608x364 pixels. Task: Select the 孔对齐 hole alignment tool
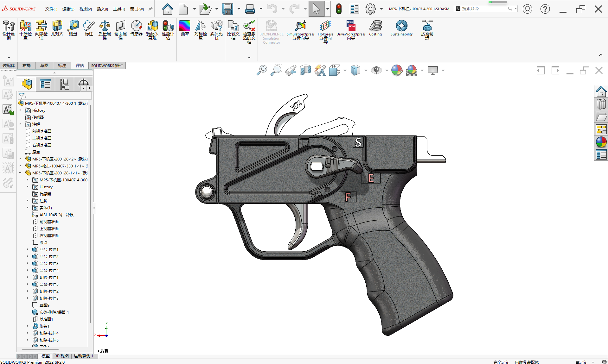(57, 28)
